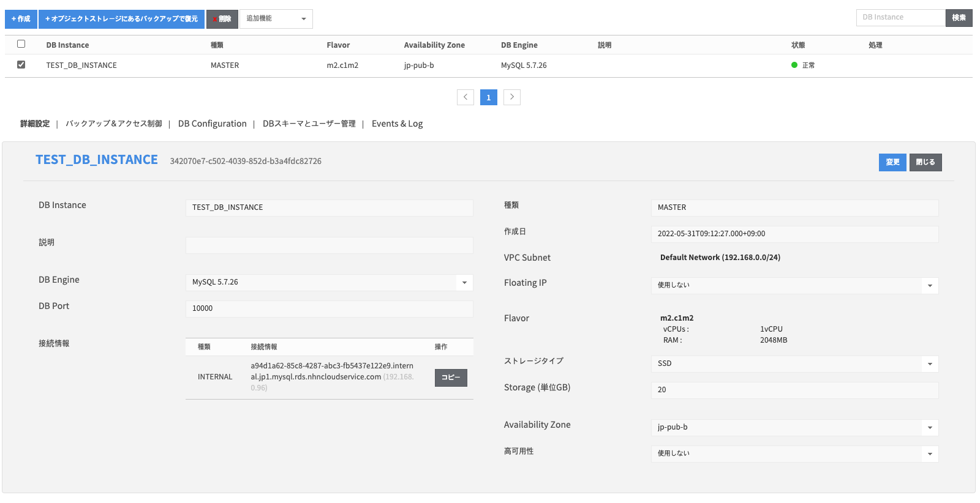This screenshot has height=503, width=980.
Task: Open the 高可用性 dropdown
Action: coord(795,453)
